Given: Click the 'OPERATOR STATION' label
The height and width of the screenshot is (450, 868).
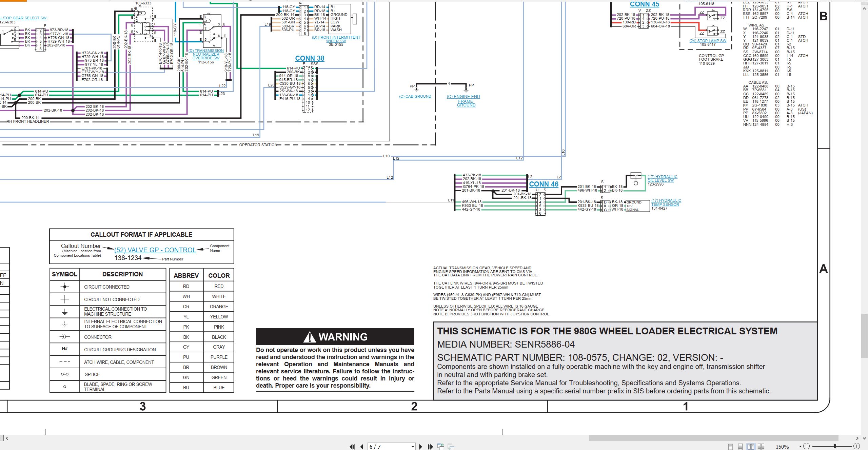Looking at the screenshot, I should 258,145.
